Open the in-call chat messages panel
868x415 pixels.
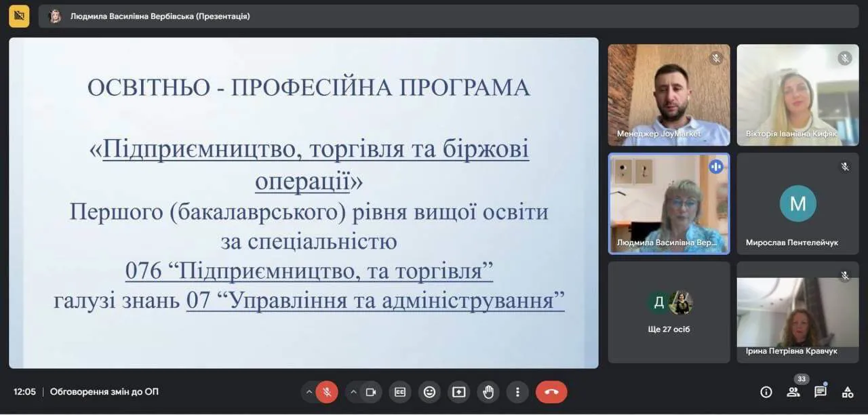820,392
